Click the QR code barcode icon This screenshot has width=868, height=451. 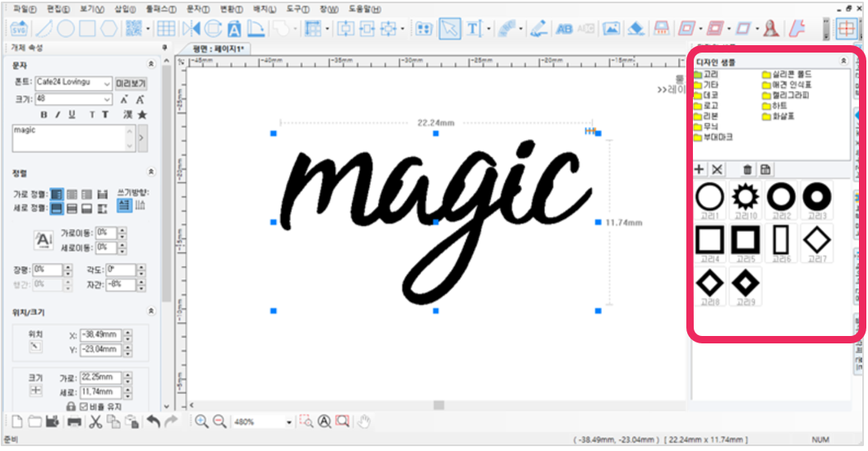133,28
